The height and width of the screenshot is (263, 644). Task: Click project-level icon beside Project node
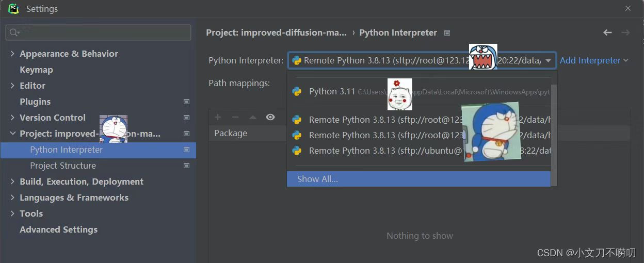(187, 134)
